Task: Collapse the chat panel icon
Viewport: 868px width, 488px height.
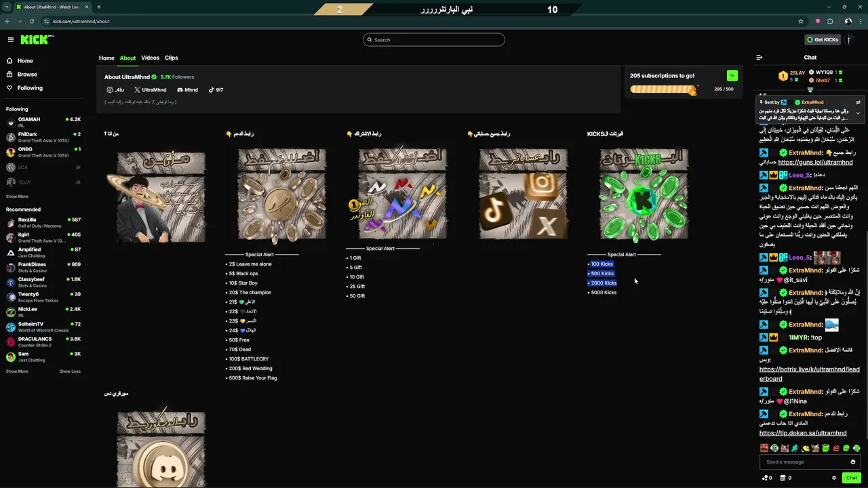Action: pos(759,58)
